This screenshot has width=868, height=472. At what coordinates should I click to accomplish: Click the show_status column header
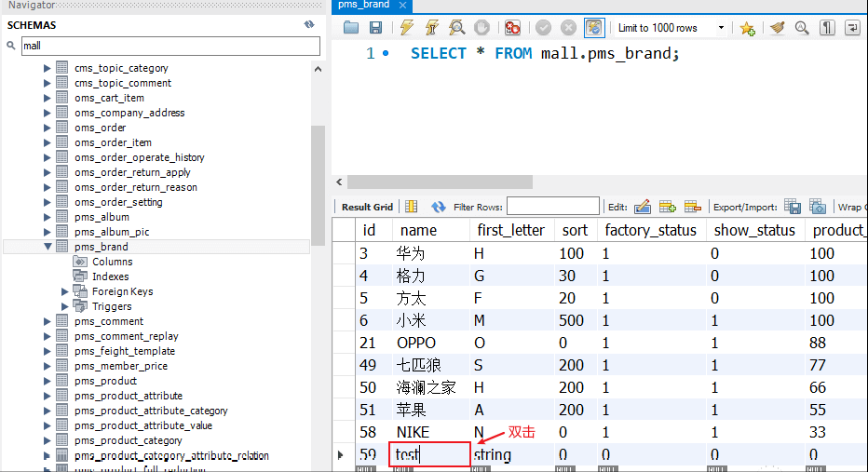(754, 230)
